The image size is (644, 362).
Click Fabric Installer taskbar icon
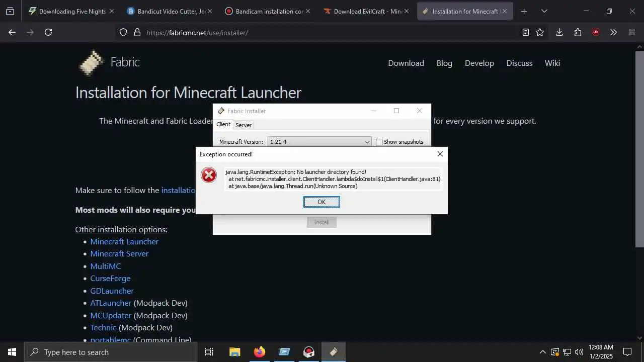coord(334,352)
